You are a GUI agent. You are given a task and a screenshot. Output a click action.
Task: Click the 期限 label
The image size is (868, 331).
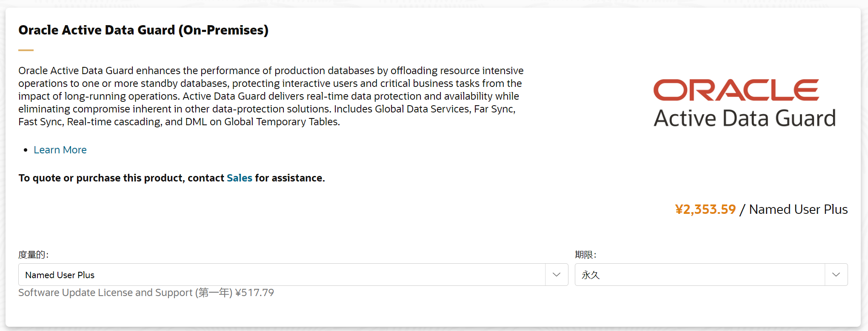(585, 255)
